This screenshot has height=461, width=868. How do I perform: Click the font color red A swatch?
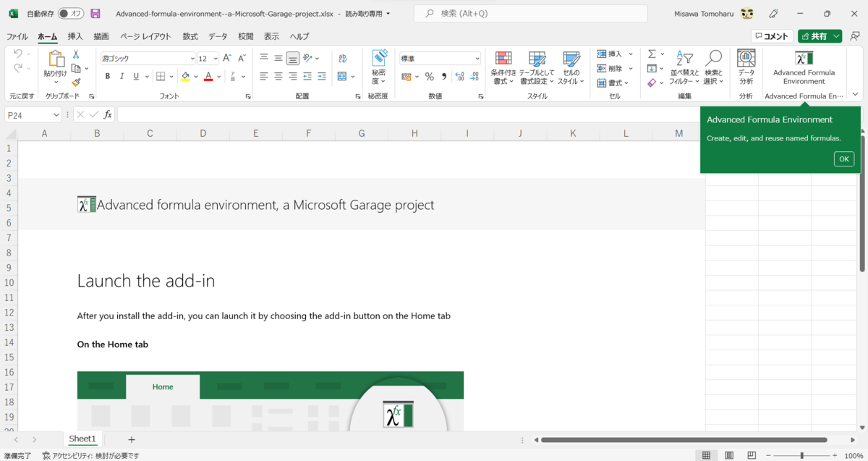(208, 76)
